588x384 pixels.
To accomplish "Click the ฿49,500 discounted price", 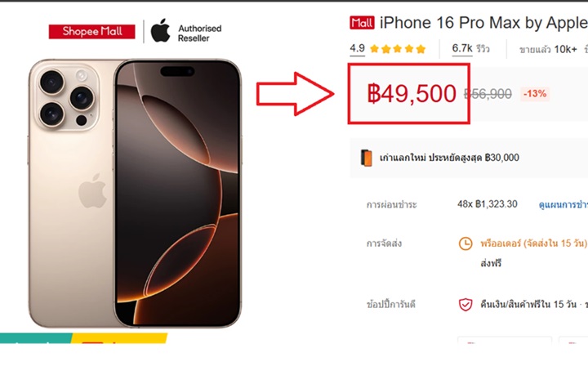I will click(412, 94).
